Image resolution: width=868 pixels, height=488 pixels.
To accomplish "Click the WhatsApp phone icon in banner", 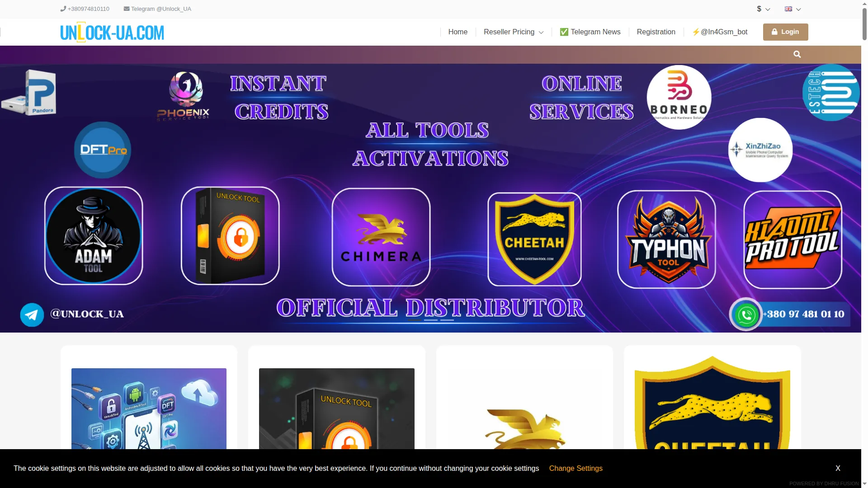I will [746, 314].
